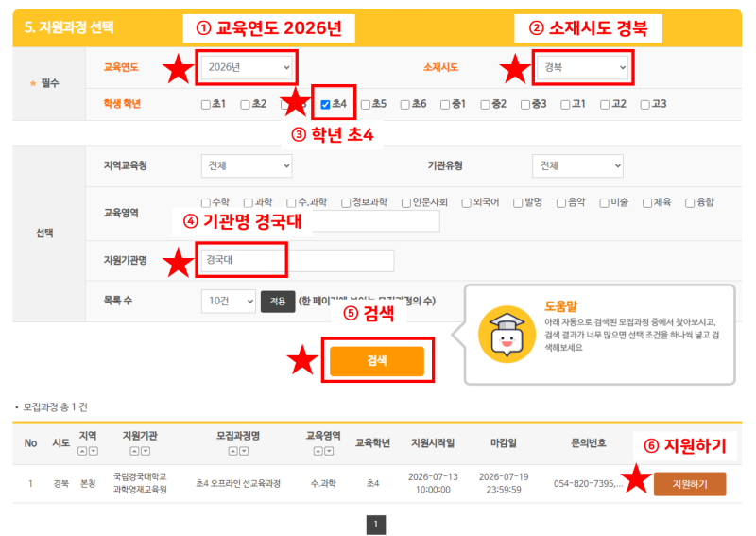This screenshot has width=756, height=536.
Task: Check the 중3 grade checkbox
Action: (525, 105)
